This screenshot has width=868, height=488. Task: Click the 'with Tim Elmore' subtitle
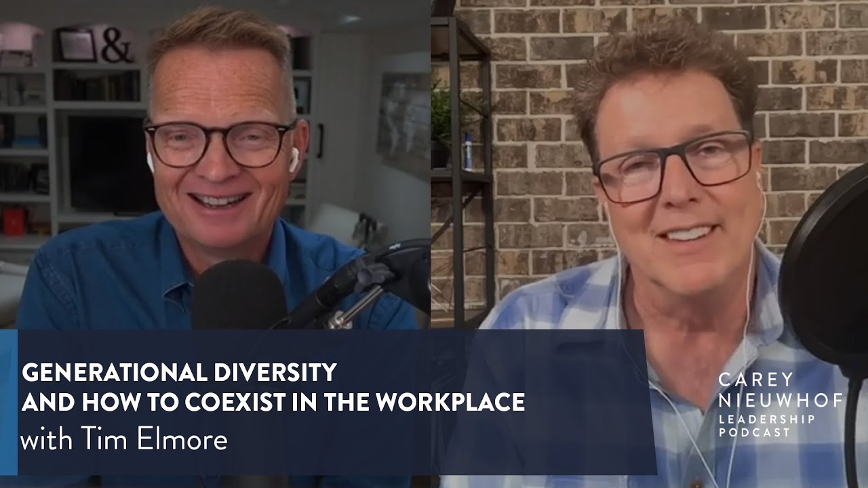[x=124, y=441]
